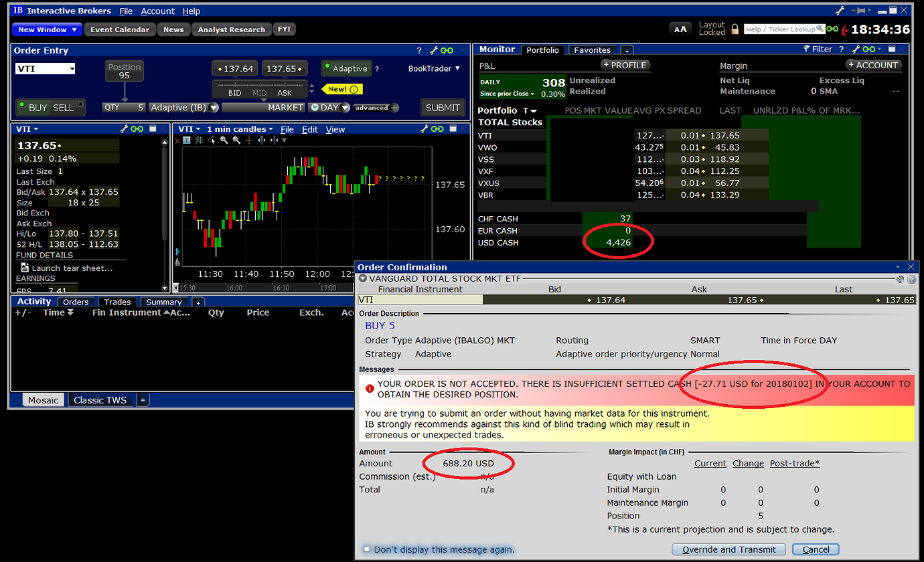This screenshot has height=562, width=924.
Task: Click the chart bar-type icon
Action: click(199, 140)
